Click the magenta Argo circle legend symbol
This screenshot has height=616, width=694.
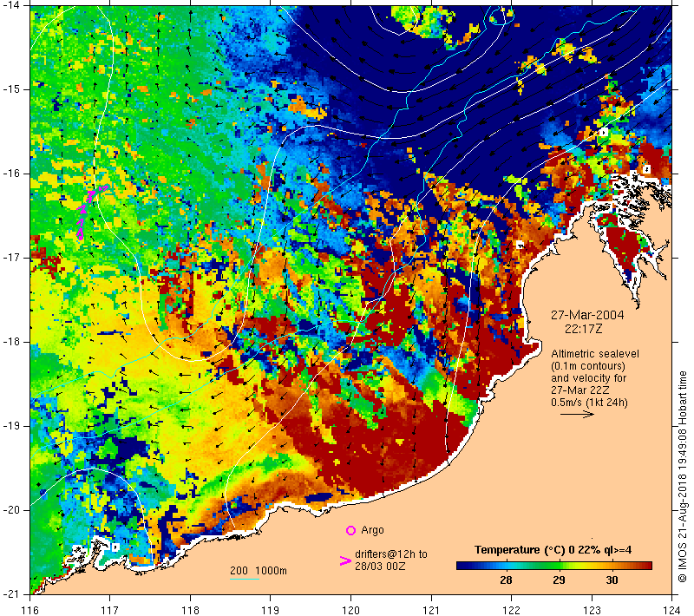coord(350,530)
